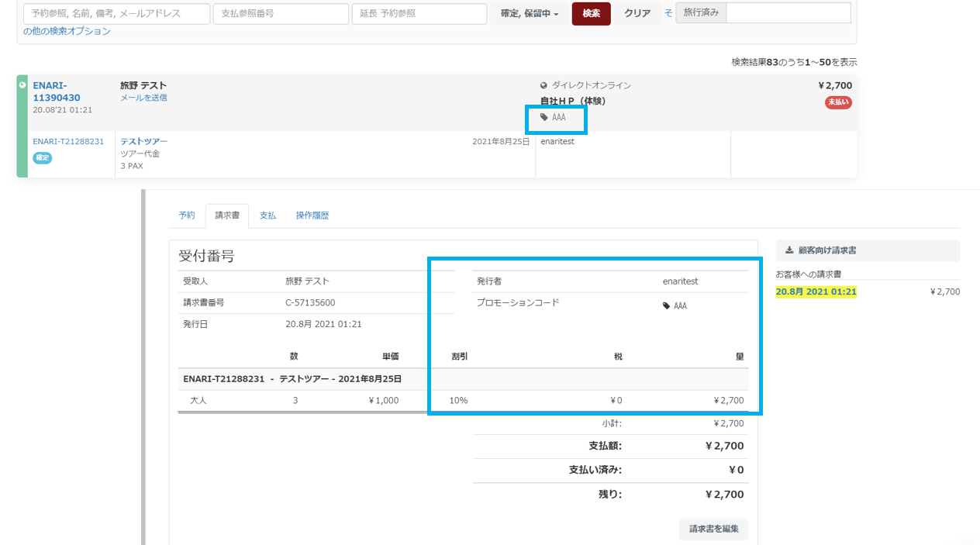
Task: Click the tag icon next to プロモーションコード
Action: pyautogui.click(x=666, y=306)
